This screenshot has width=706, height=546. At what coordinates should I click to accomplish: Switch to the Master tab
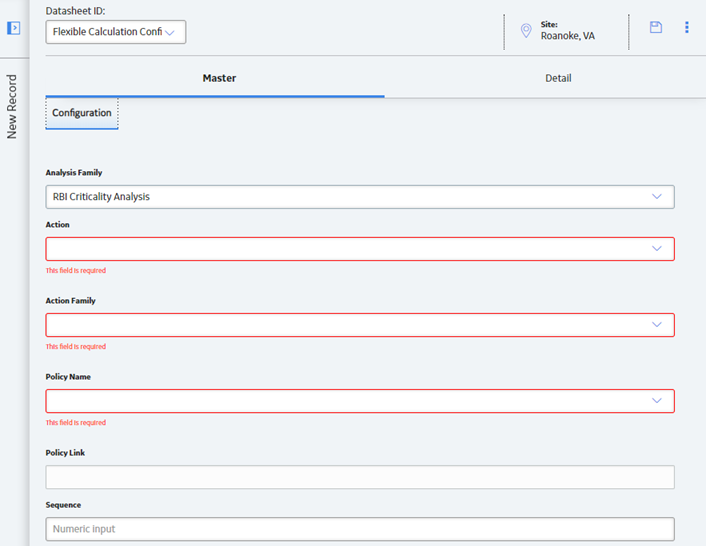coord(219,78)
